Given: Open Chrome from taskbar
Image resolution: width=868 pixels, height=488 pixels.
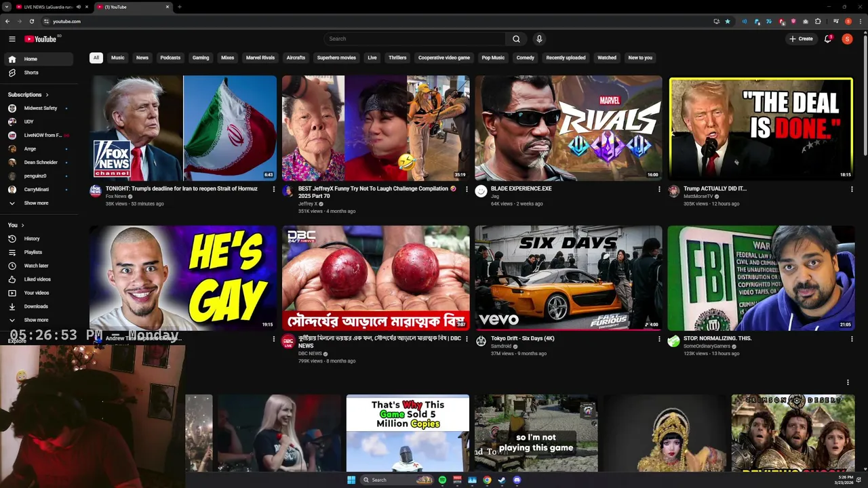Looking at the screenshot, I should (x=487, y=480).
